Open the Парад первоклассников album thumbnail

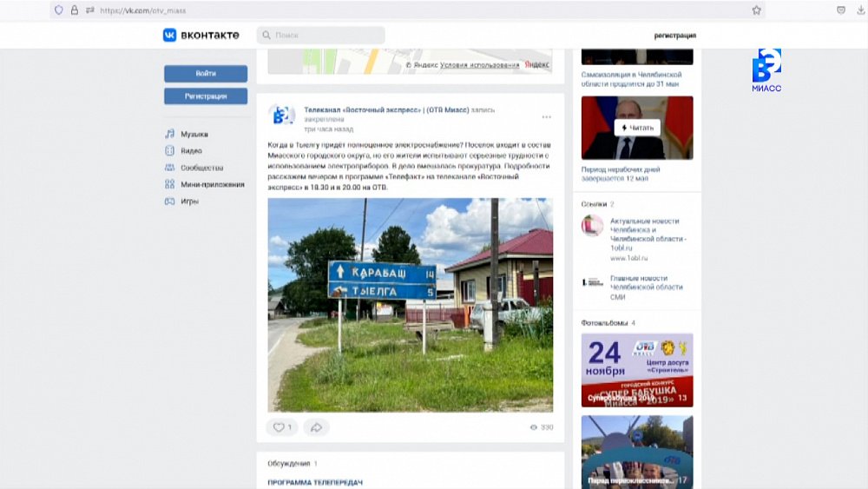[x=637, y=452]
